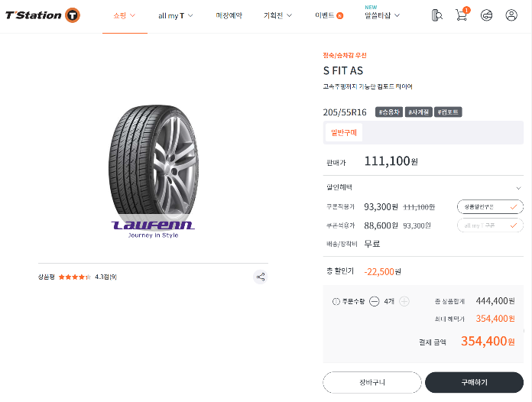Click the 장바구니 add-to-cart button
532x402 pixels.
(x=371, y=382)
